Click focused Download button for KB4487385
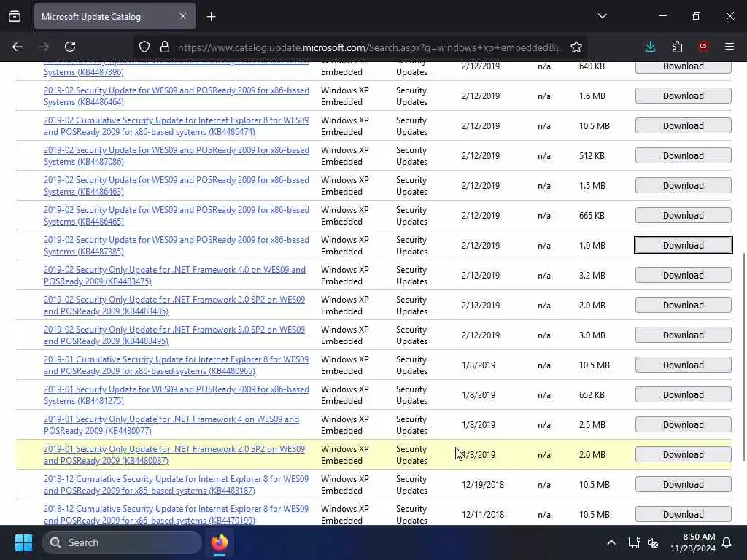This screenshot has height=560, width=747. pyautogui.click(x=683, y=245)
